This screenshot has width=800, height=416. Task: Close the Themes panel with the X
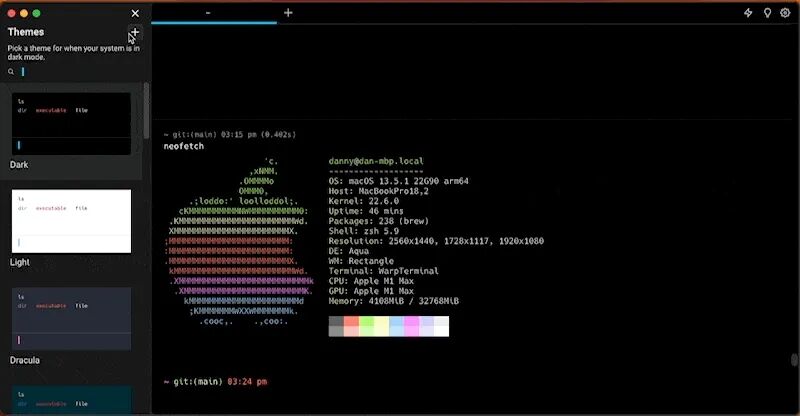[x=135, y=13]
